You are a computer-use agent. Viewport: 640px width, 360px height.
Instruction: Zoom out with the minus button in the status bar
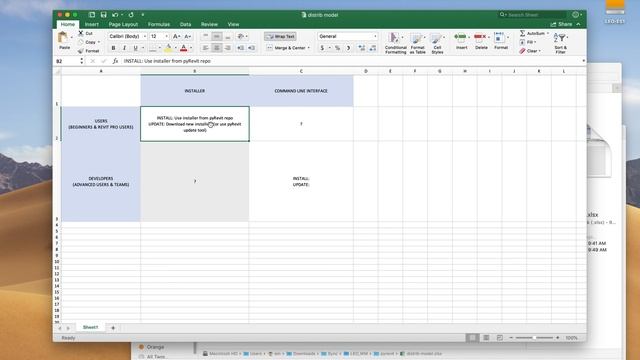point(511,338)
